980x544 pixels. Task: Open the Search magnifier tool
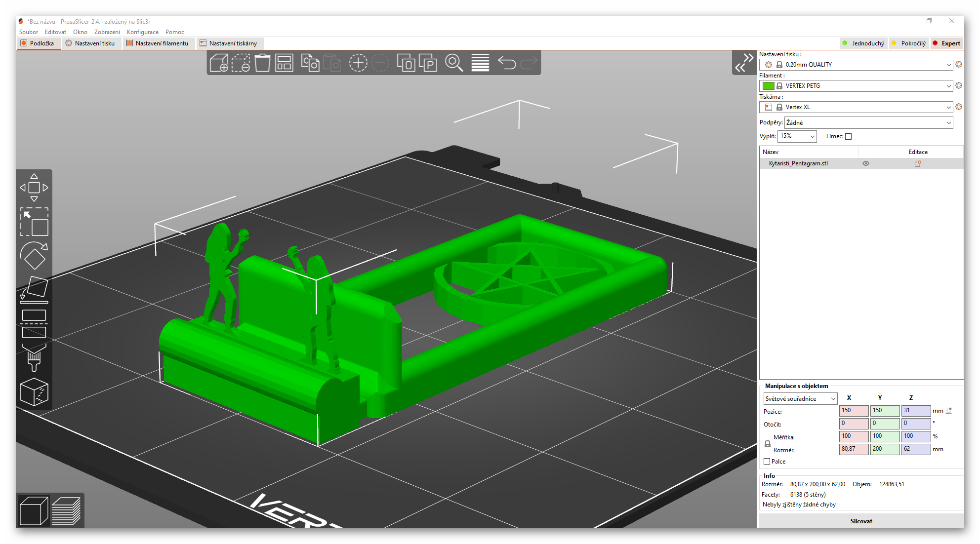click(x=454, y=63)
